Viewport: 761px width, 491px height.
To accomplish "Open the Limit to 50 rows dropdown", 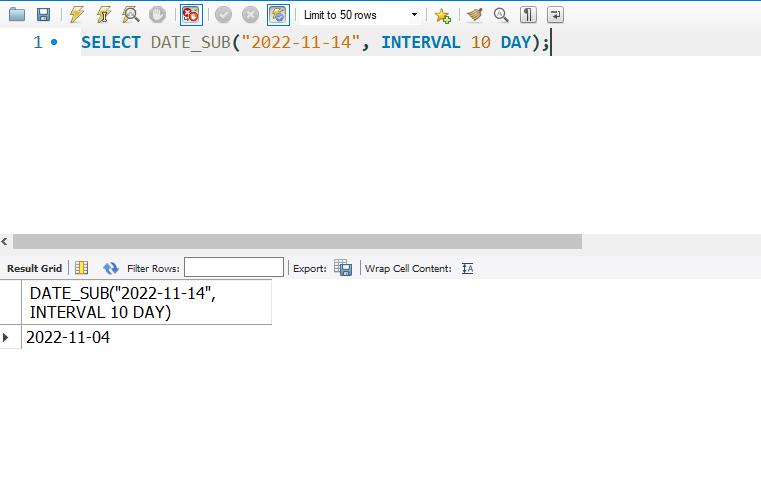I will coord(360,15).
